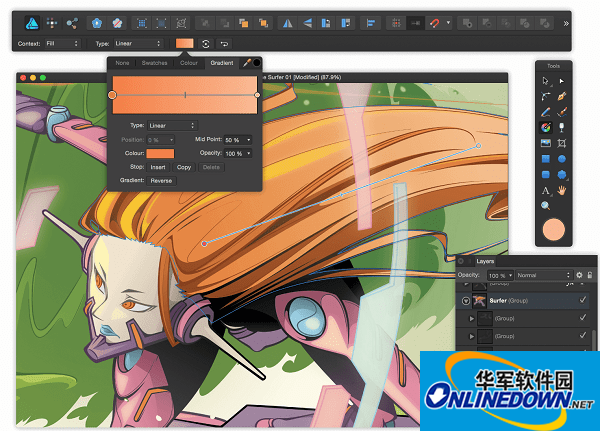Viewport: 600px width, 431px height.
Task: Click the align left toolbar icon
Action: tap(370, 23)
